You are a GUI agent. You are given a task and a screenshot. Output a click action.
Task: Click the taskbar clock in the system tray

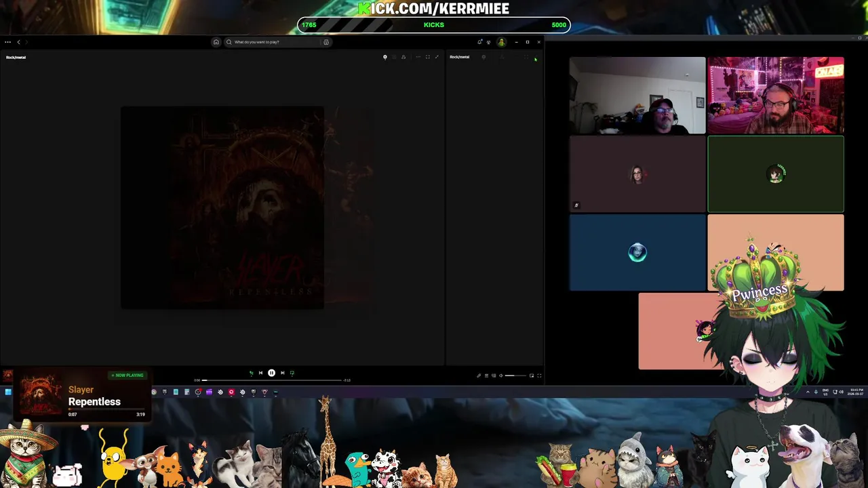pos(856,392)
